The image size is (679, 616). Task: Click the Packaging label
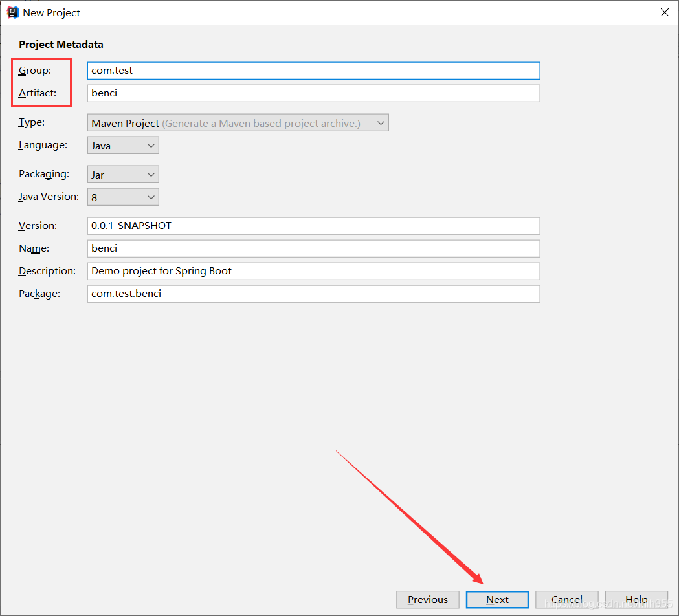[x=44, y=174]
